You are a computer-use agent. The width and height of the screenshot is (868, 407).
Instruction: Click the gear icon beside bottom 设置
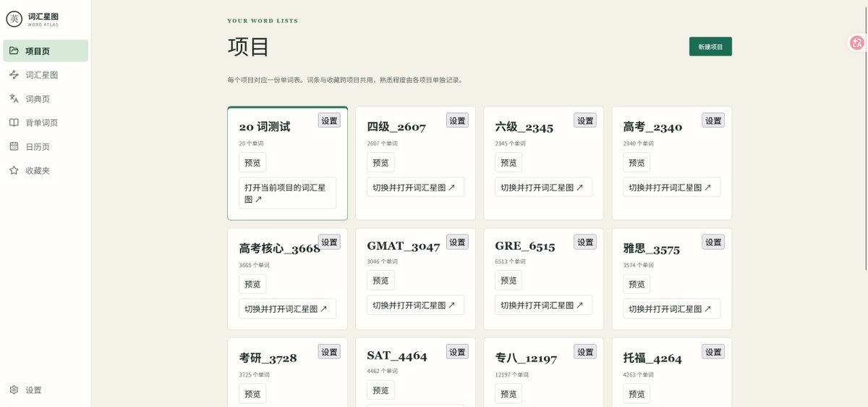[x=14, y=390]
